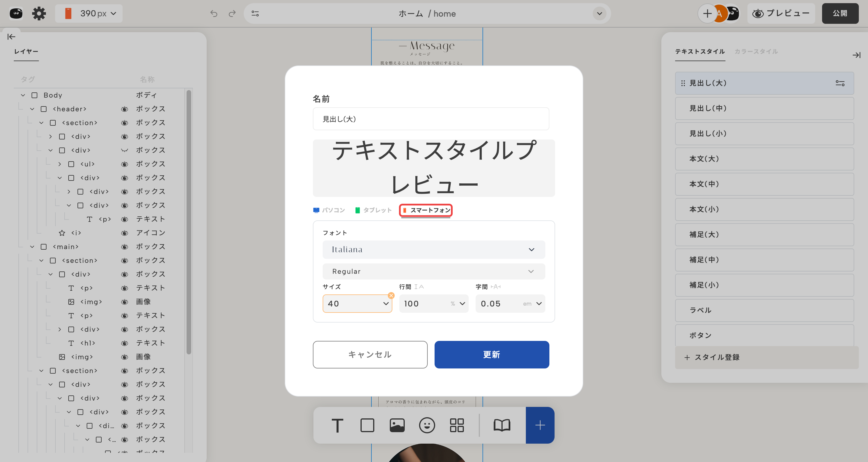Open the grid components tool
Image resolution: width=868 pixels, height=462 pixels.
click(457, 425)
